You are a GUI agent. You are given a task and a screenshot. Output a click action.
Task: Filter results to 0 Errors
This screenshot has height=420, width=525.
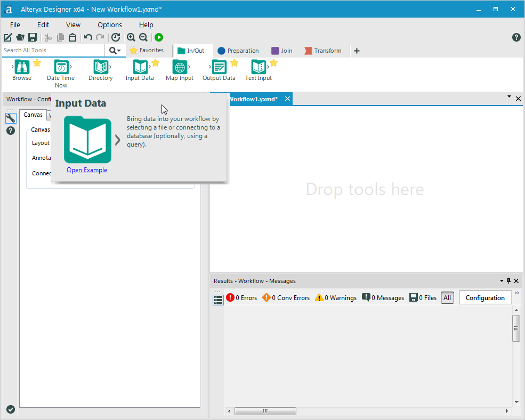coord(241,298)
